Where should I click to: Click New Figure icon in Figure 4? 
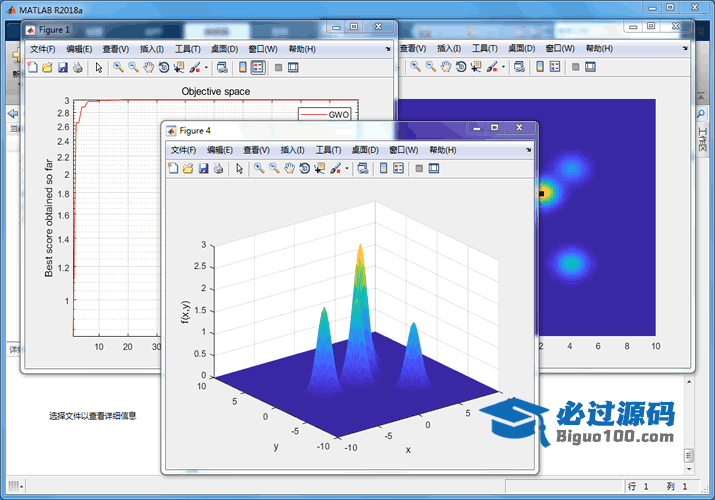(172, 169)
